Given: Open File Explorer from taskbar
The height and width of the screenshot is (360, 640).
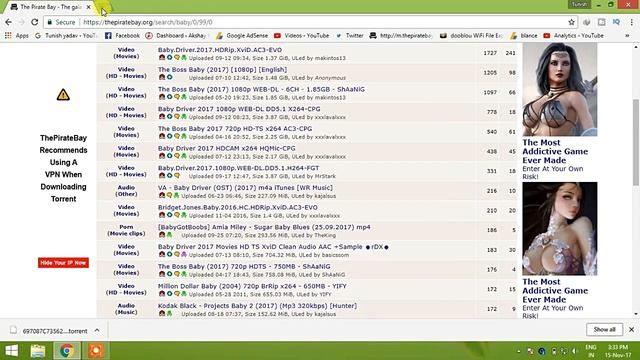Looking at the screenshot, I should tap(38, 351).
